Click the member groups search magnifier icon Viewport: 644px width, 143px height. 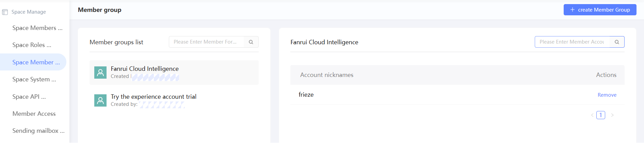pyautogui.click(x=251, y=42)
